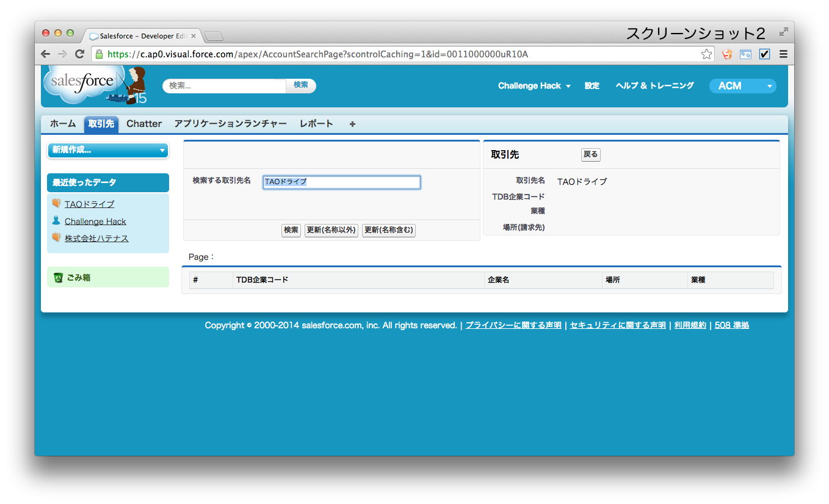Click the account icon beside 株式会社ハテナス
Screen dimensions: 829x504
point(57,237)
